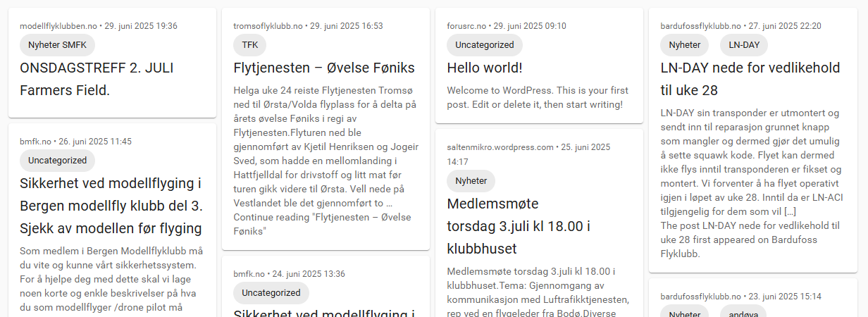
Task: Open Sikkerhet ved modellflyging del 3 post
Action: [x=111, y=206]
